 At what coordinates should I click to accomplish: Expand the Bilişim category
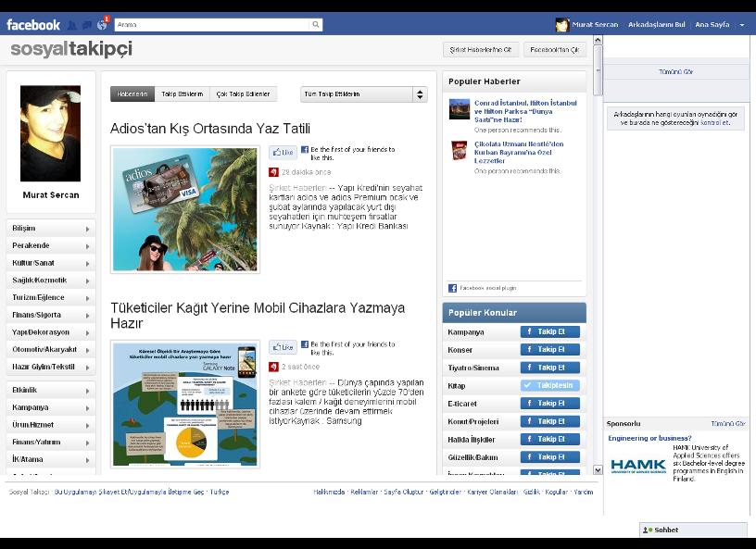click(51, 229)
